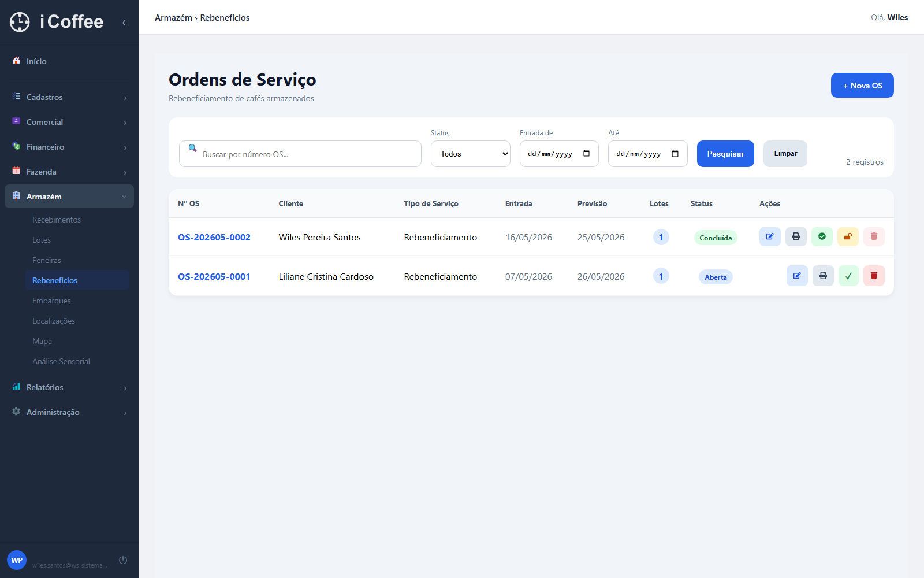
Task: Click the WP user avatar
Action: [x=17, y=560]
